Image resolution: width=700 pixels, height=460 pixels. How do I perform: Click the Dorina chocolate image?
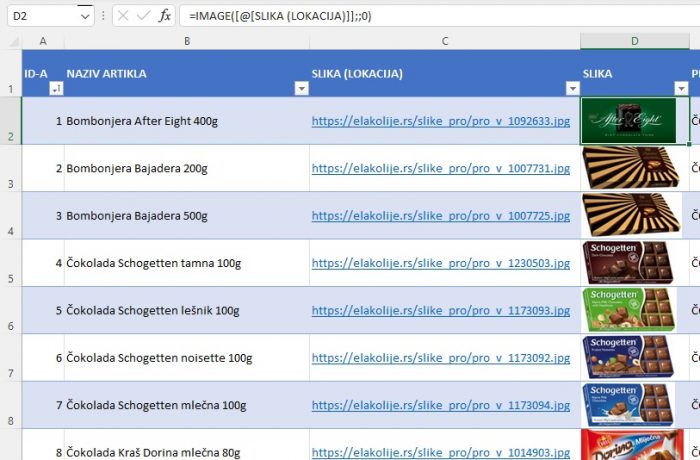point(628,446)
